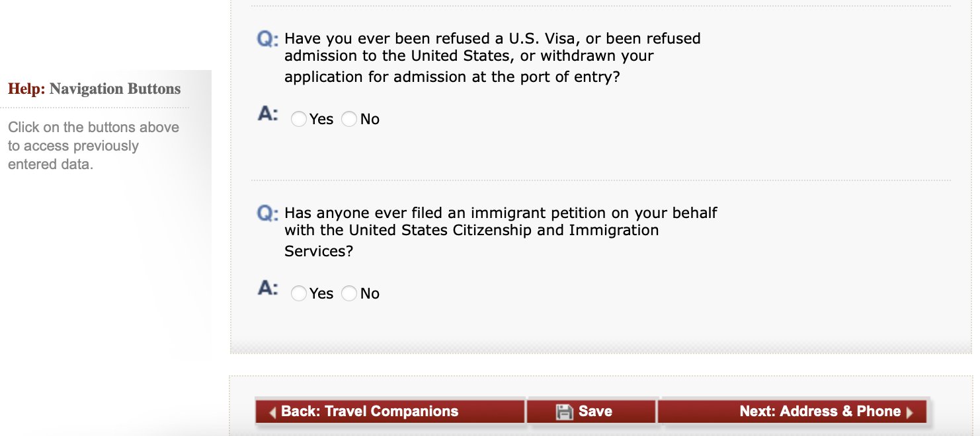Click the left arrow icon beside Back
This screenshot has width=980, height=436.
click(x=272, y=412)
